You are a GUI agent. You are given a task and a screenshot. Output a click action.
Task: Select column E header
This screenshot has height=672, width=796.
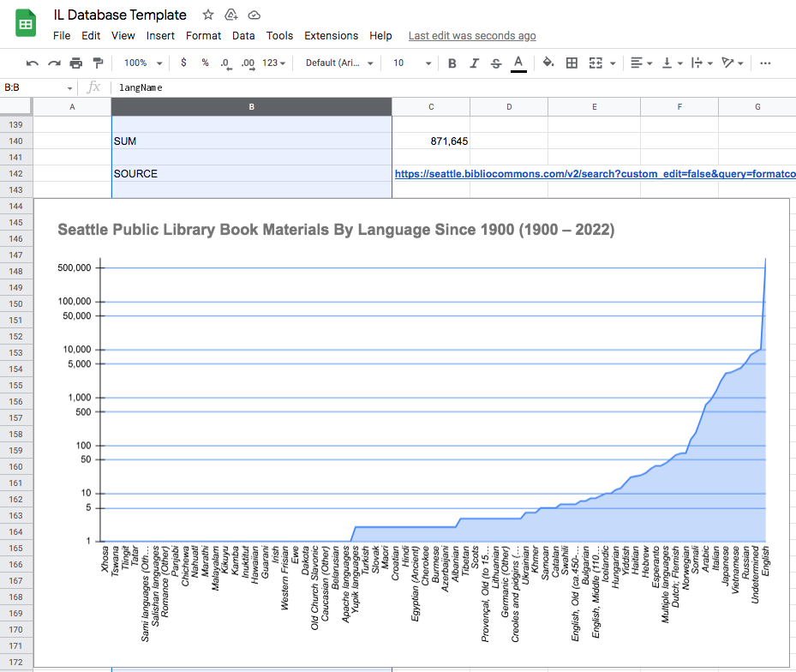(x=595, y=106)
